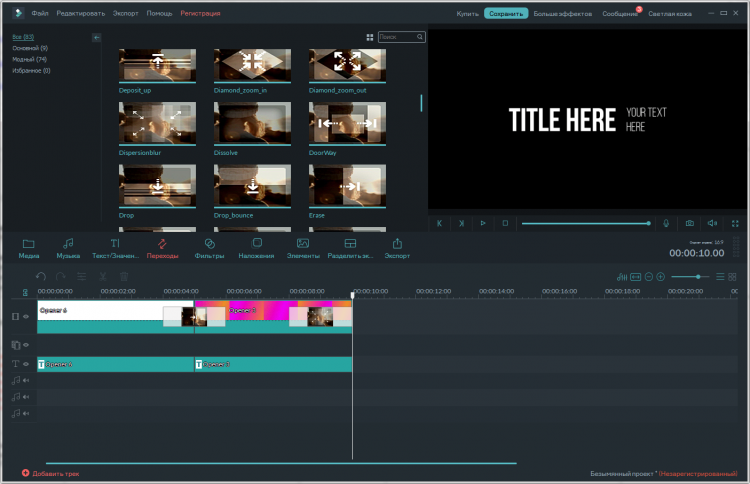Click the transitions list vertical scrollbar

click(x=421, y=103)
